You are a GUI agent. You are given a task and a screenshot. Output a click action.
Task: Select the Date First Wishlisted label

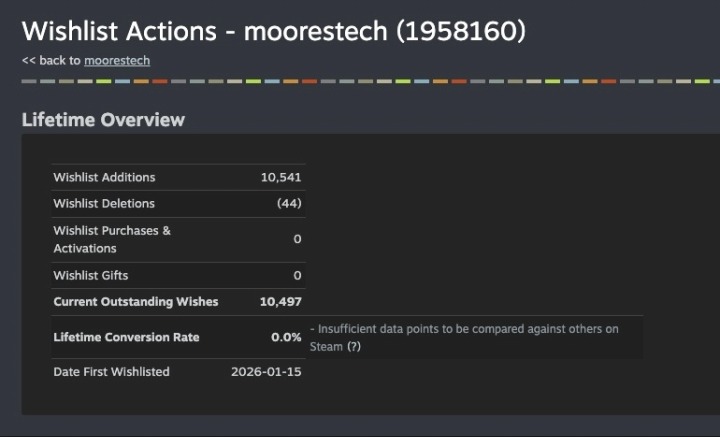(111, 372)
